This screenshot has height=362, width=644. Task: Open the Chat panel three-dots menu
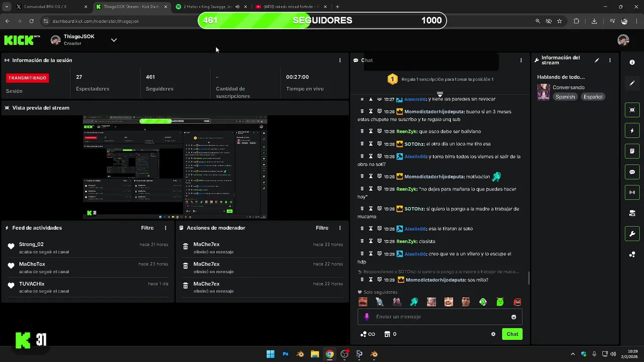point(521,60)
